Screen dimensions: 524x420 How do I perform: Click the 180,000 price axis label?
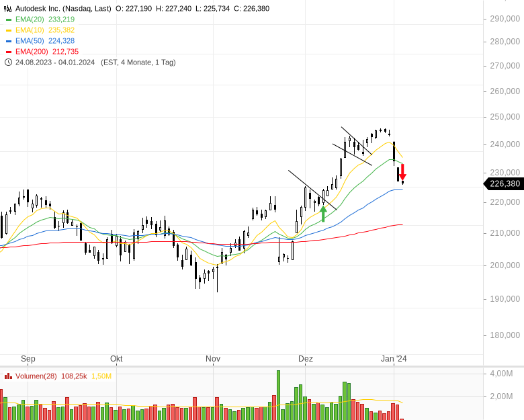pyautogui.click(x=505, y=335)
